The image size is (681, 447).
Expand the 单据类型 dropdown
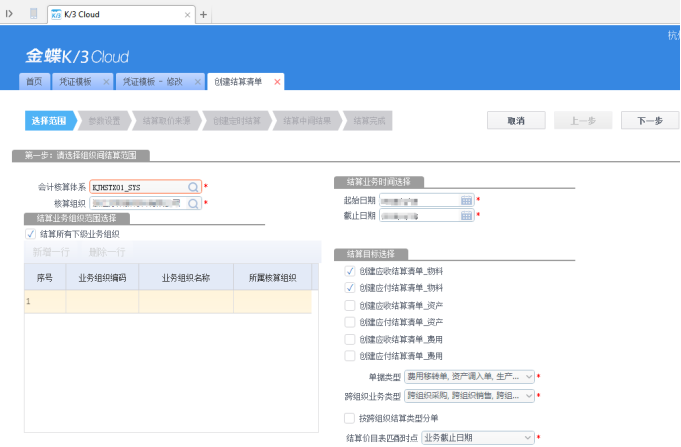click(528, 377)
